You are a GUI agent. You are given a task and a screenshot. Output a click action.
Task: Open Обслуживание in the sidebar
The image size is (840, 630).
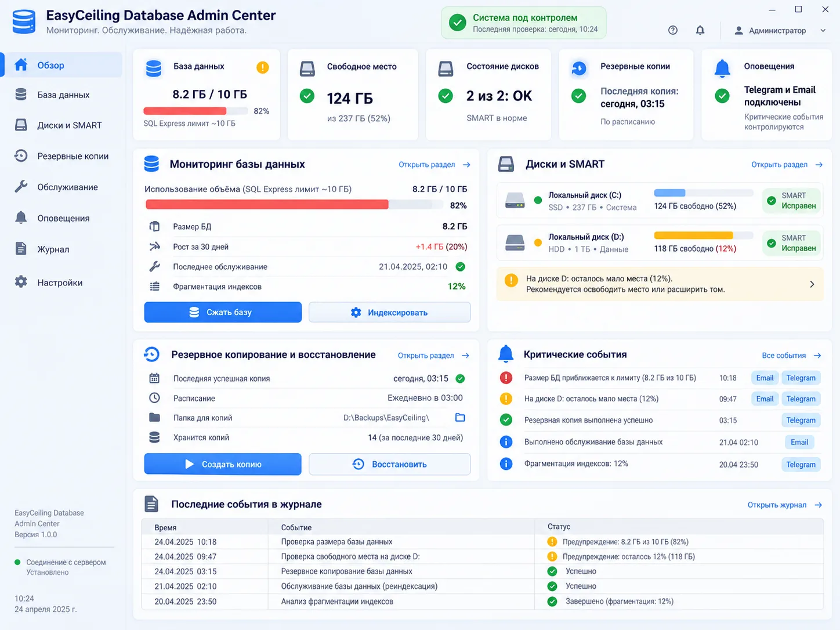click(x=63, y=187)
